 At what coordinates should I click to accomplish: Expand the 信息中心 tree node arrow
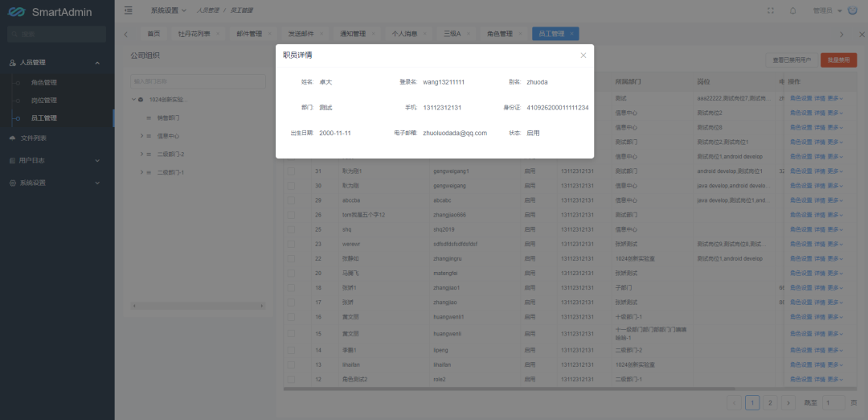(x=141, y=136)
